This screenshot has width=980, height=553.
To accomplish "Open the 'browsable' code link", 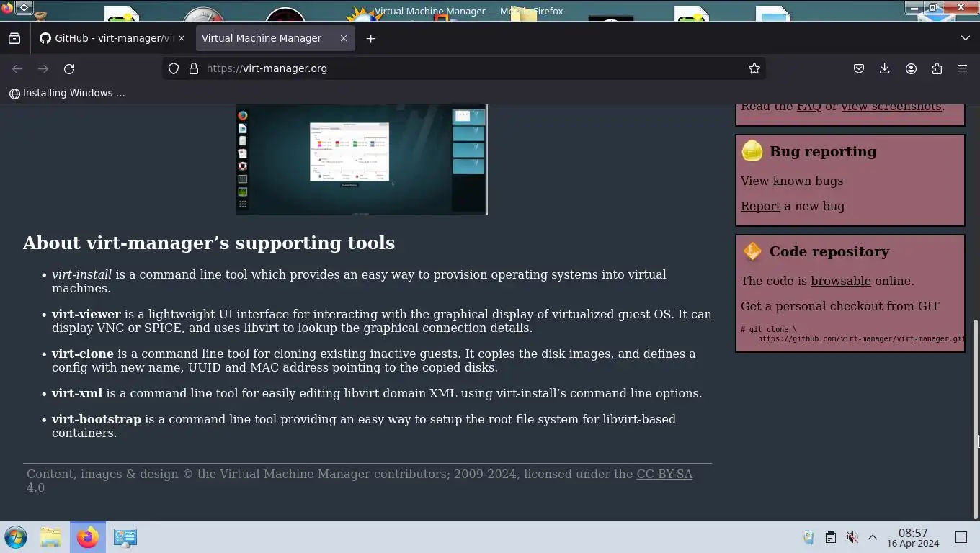I will (840, 281).
